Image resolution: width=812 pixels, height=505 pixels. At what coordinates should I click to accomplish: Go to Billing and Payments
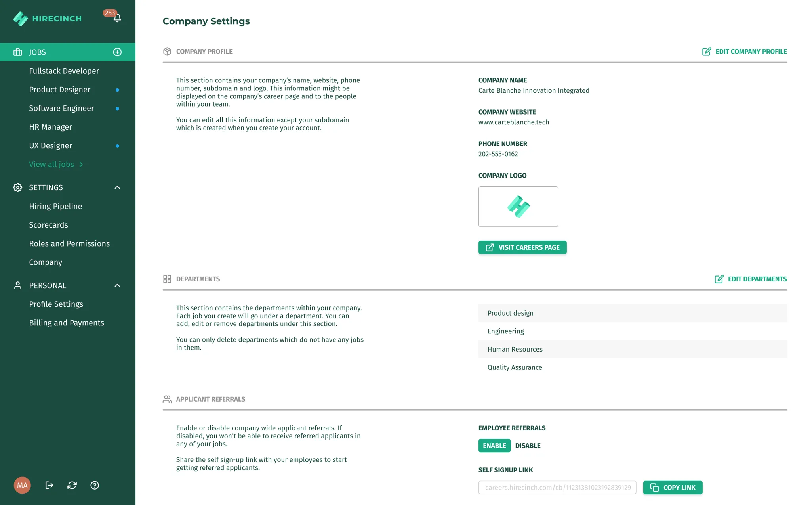coord(67,323)
